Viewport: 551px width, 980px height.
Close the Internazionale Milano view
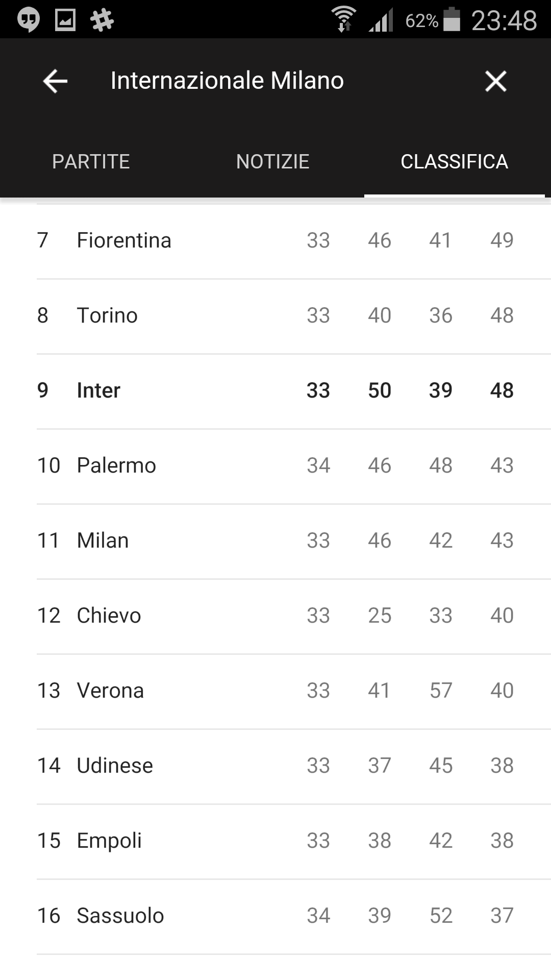(x=495, y=81)
